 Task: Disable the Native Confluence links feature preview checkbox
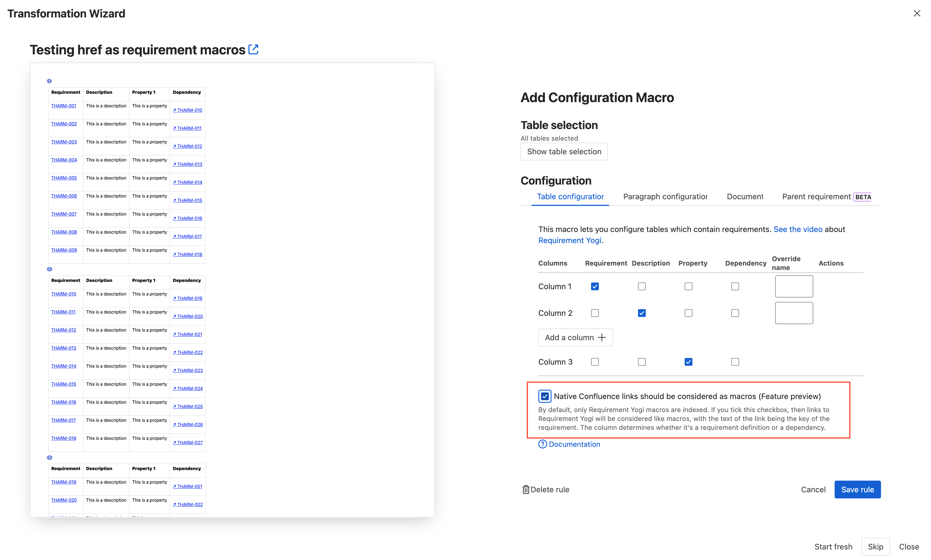(545, 396)
